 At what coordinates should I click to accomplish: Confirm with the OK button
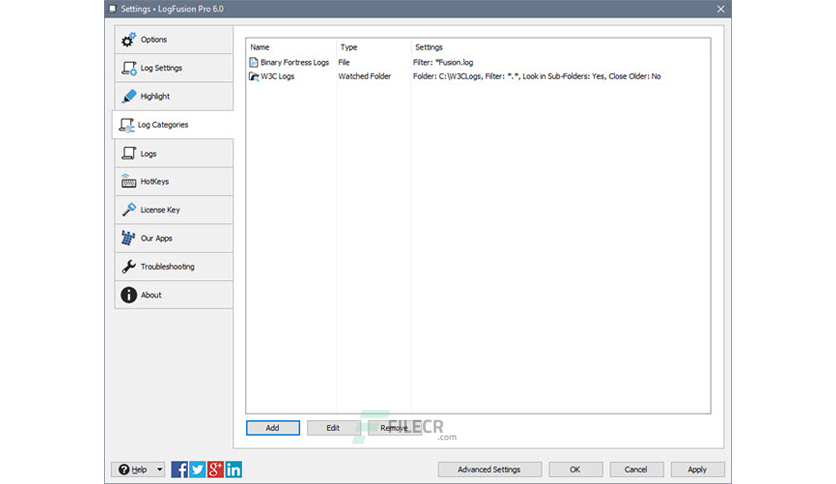coord(575,469)
